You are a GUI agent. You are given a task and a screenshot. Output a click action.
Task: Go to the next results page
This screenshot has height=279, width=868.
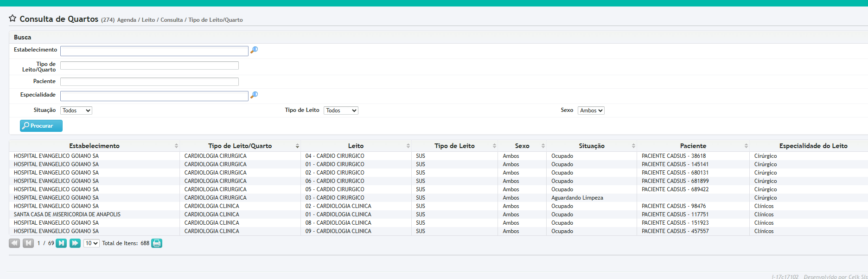pos(61,243)
